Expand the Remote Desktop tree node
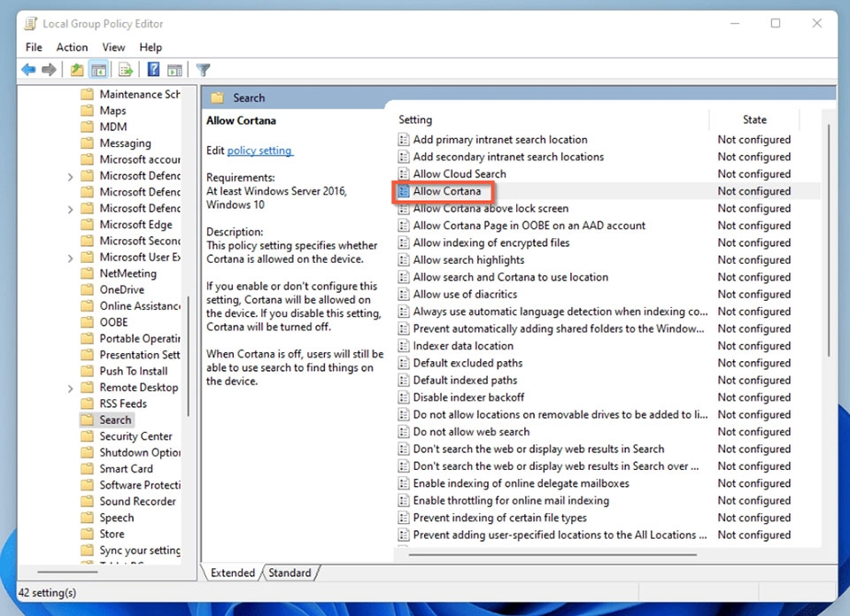The height and width of the screenshot is (616, 850). click(70, 389)
